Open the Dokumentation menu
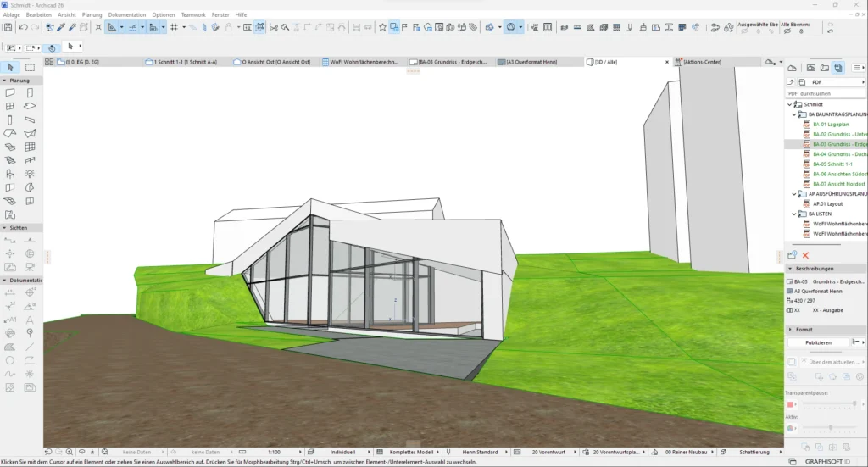Image resolution: width=868 pixels, height=467 pixels. (127, 15)
